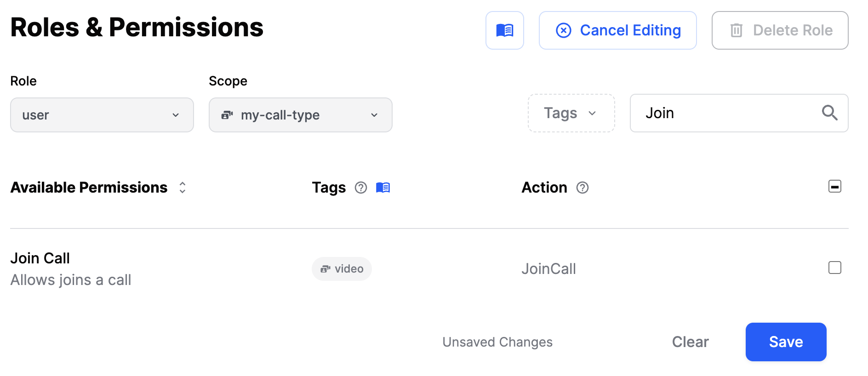
Task: Open the Role dropdown showing user
Action: (x=102, y=115)
